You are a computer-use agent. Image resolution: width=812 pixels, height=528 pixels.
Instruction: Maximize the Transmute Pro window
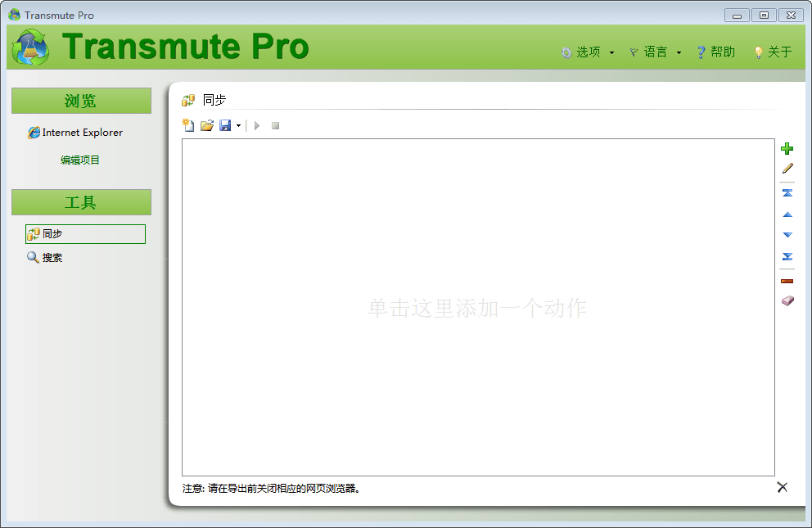coord(764,16)
